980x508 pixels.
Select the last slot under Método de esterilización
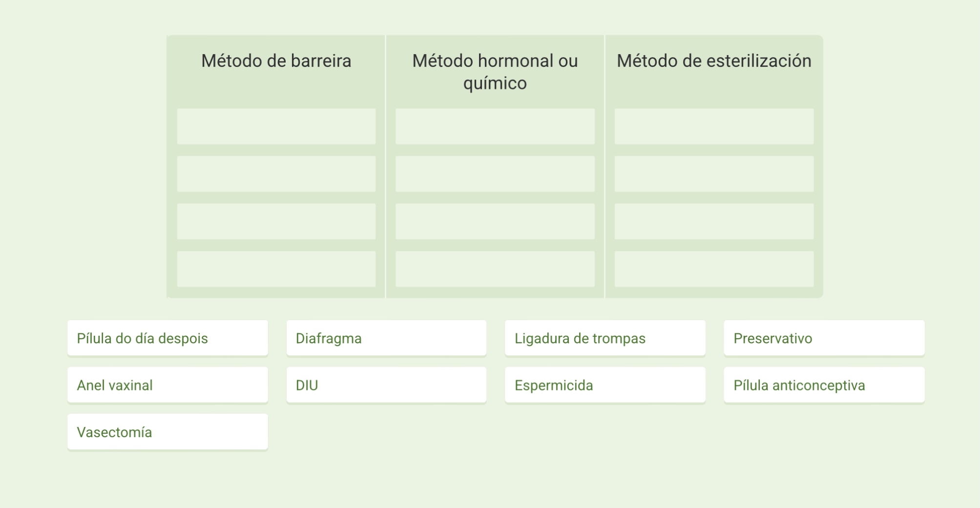[714, 268]
